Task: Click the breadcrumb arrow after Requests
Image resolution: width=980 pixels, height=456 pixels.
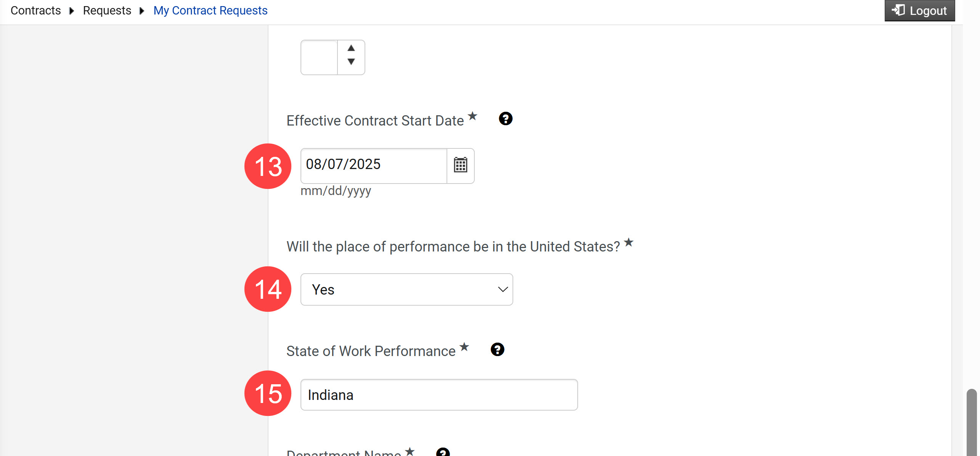Action: coord(142,11)
